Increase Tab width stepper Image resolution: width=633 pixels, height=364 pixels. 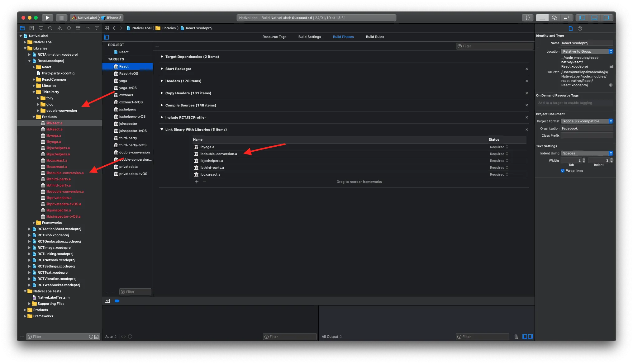coord(584,159)
